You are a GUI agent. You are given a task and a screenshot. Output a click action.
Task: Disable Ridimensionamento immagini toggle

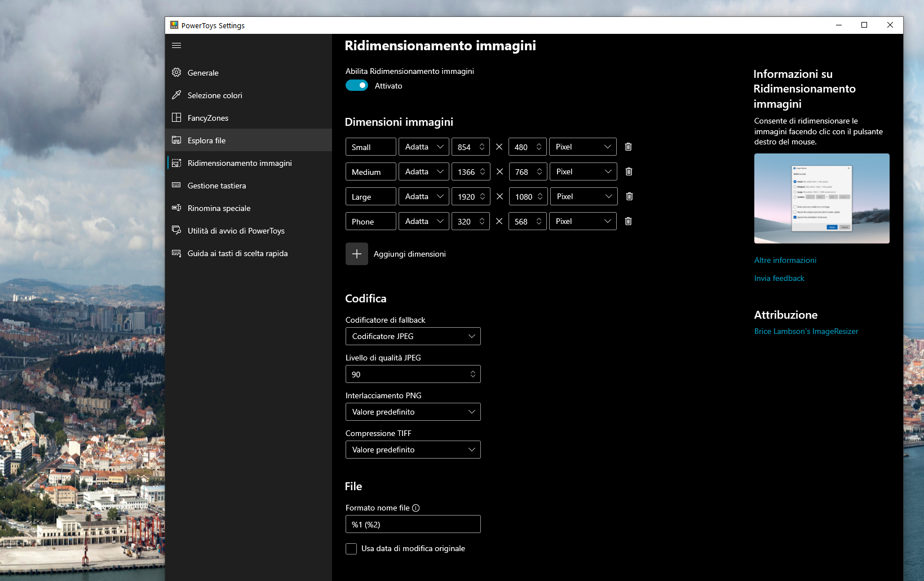point(357,85)
